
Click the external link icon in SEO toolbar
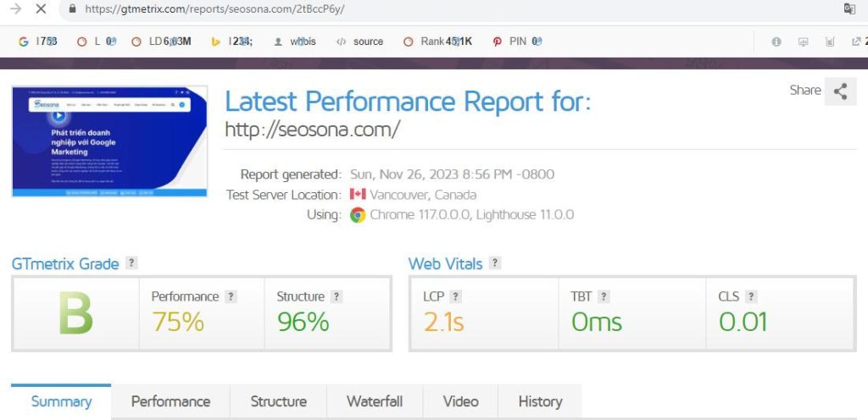(x=856, y=41)
